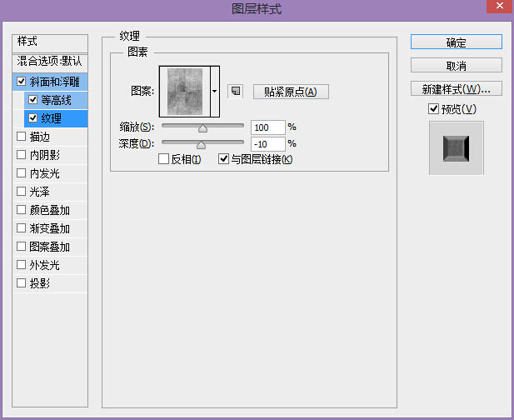Click the style preview swatch

pos(456,148)
